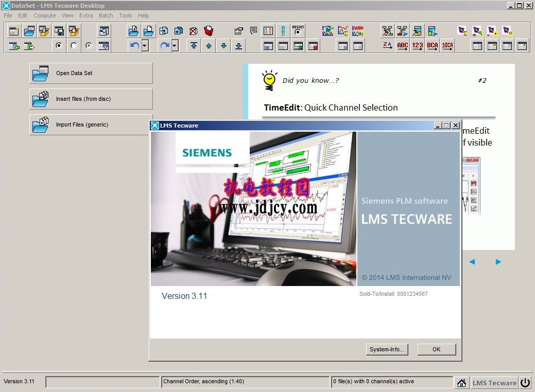This screenshot has width=535, height=392.
Task: Expand the undo history dropdown arrow
Action: point(145,46)
